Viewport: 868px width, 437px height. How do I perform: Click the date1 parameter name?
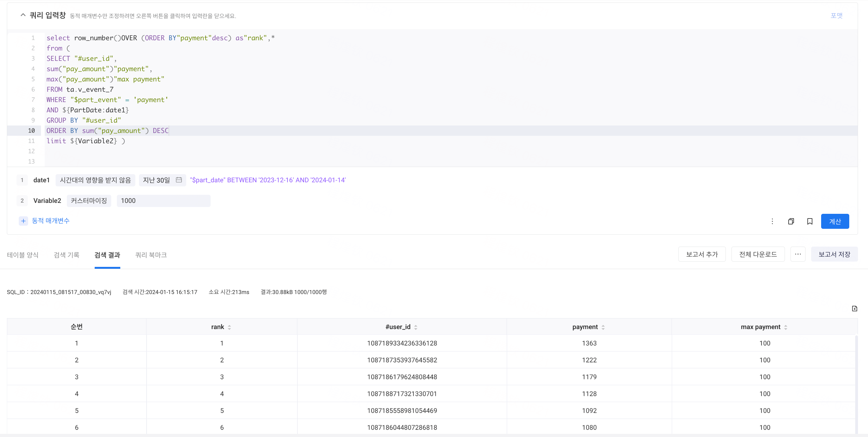41,180
